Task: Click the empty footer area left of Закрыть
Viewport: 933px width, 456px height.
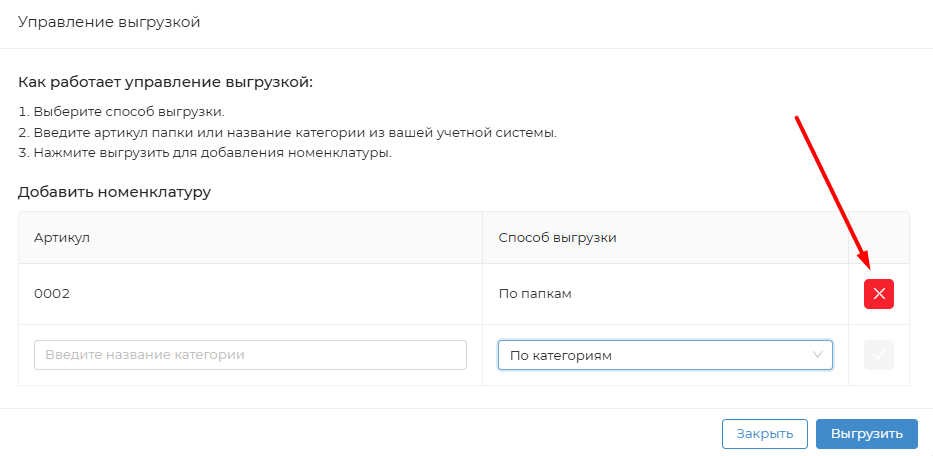Action: coord(360,433)
